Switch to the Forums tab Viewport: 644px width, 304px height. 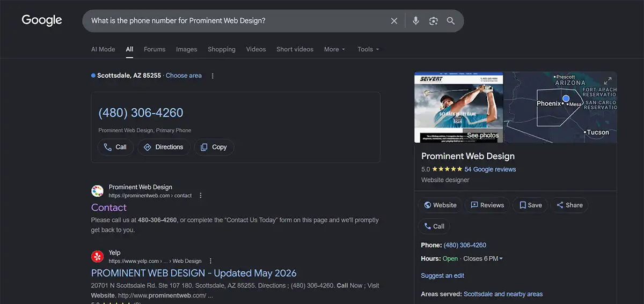coord(155,49)
